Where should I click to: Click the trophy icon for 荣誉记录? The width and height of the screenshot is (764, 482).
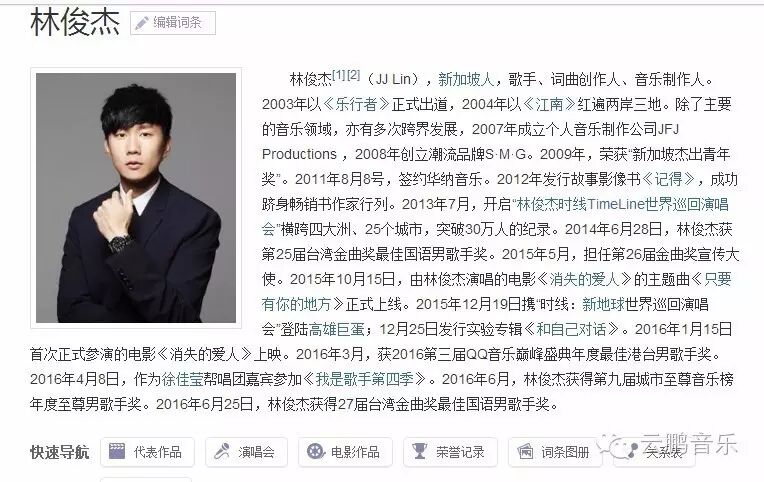[420, 451]
